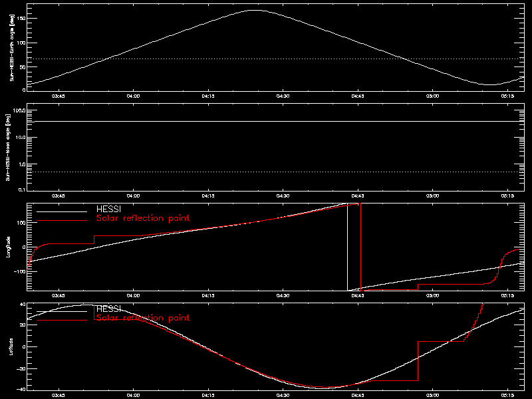The height and width of the screenshot is (399, 532).
Task: Click the 04:00 time label under Longitude plot
Action: click(x=133, y=295)
